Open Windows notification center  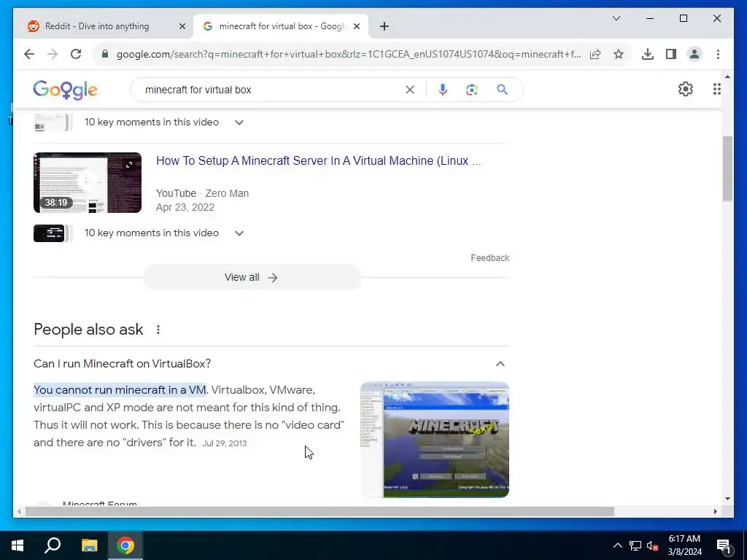click(x=724, y=545)
